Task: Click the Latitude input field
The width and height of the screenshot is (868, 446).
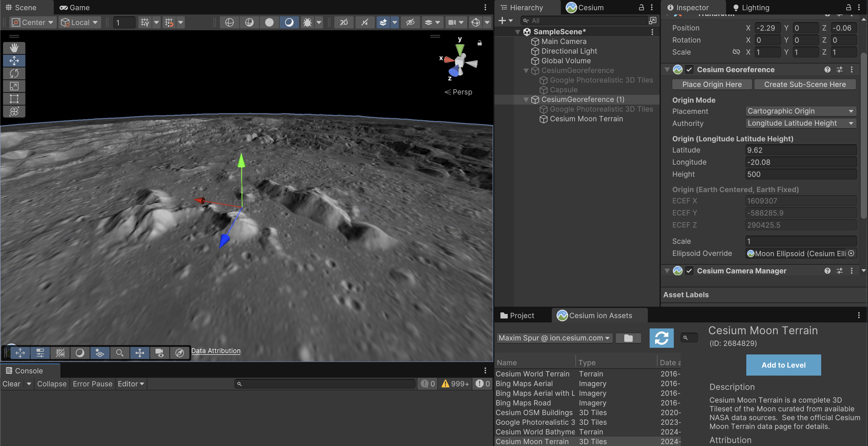Action: (801, 150)
